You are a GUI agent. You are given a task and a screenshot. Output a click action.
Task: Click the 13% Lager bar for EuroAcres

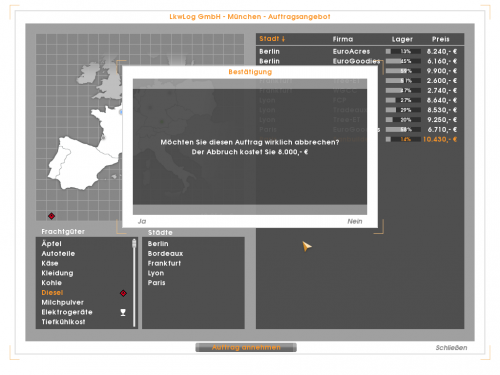[x=403, y=51]
